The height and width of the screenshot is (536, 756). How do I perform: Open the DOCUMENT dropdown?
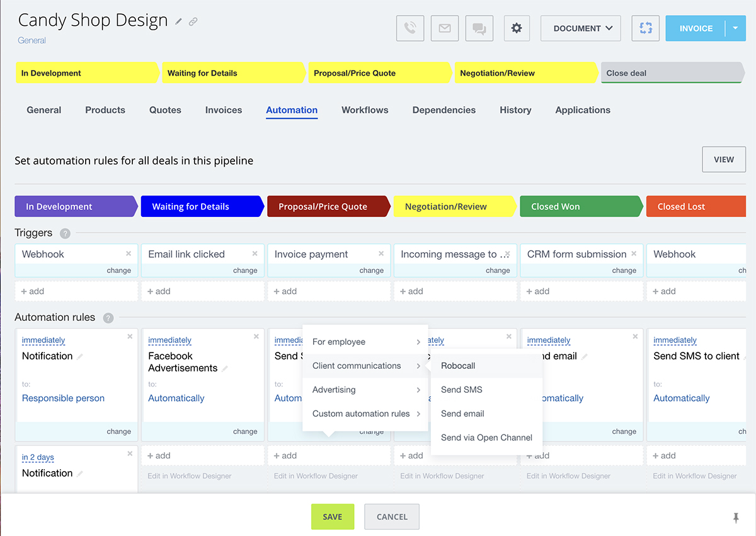(x=580, y=28)
